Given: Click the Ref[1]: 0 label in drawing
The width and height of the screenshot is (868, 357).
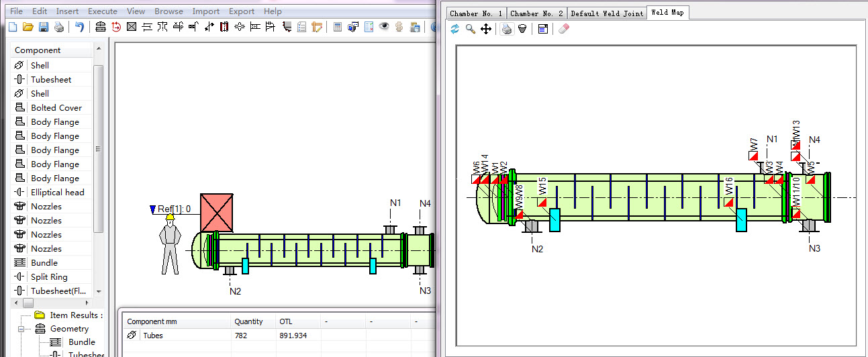Looking at the screenshot, I should (174, 209).
